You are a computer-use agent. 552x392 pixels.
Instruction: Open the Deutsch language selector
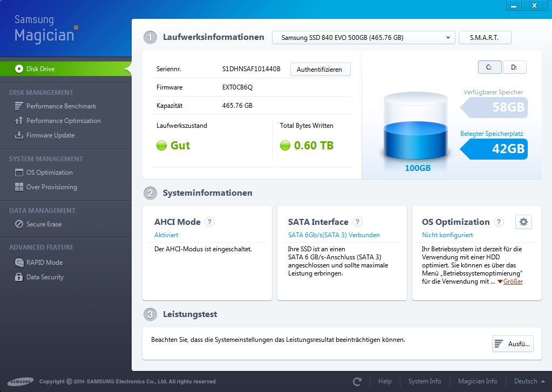(x=529, y=381)
